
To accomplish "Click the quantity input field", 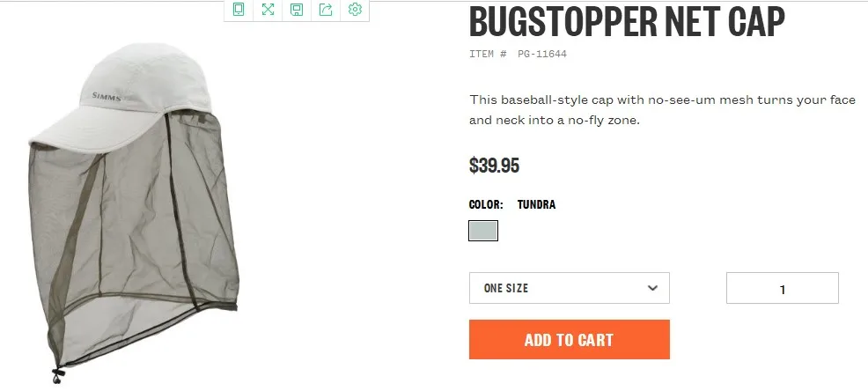I will click(x=782, y=288).
